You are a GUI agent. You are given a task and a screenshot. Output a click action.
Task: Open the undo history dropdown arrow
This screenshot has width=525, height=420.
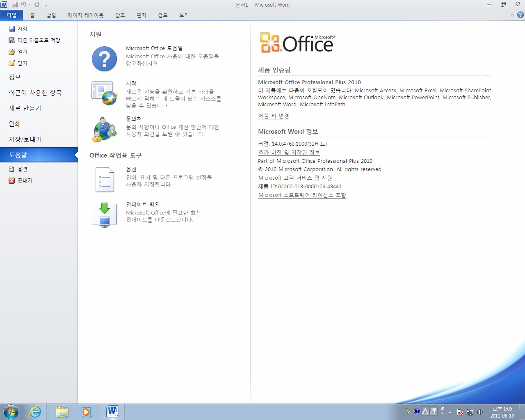coord(30,5)
